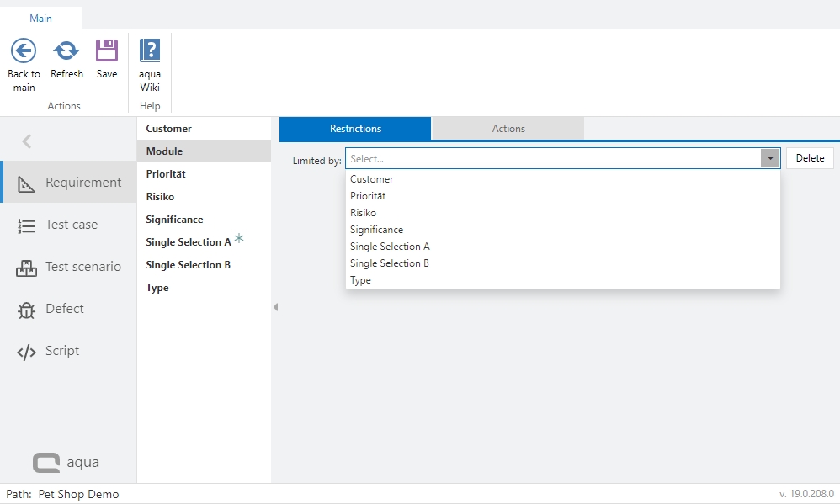Select the Restrictions tab
Image resolution: width=840 pixels, height=504 pixels.
tap(355, 129)
